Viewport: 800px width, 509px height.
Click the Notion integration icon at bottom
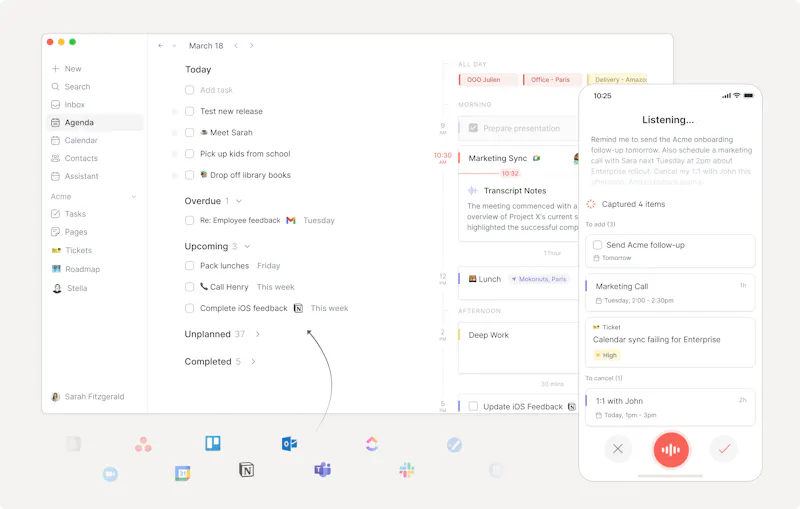point(246,470)
